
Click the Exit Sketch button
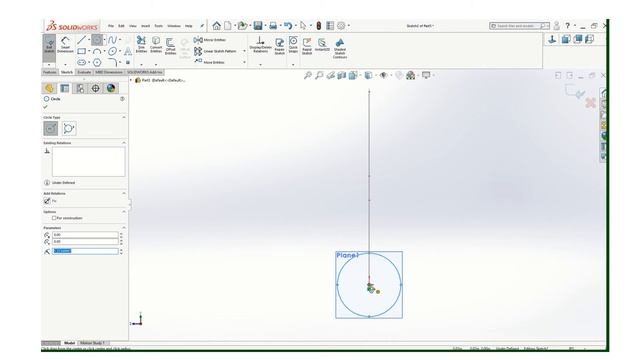(49, 47)
